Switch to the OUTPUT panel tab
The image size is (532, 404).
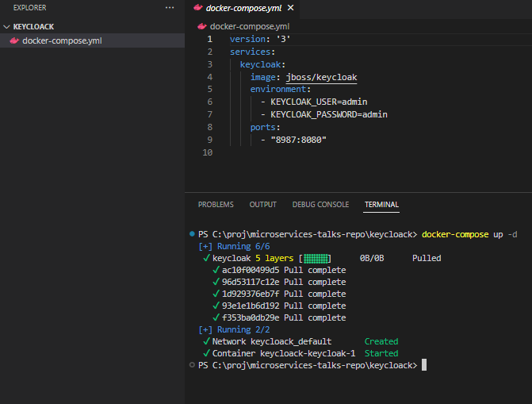pos(262,205)
